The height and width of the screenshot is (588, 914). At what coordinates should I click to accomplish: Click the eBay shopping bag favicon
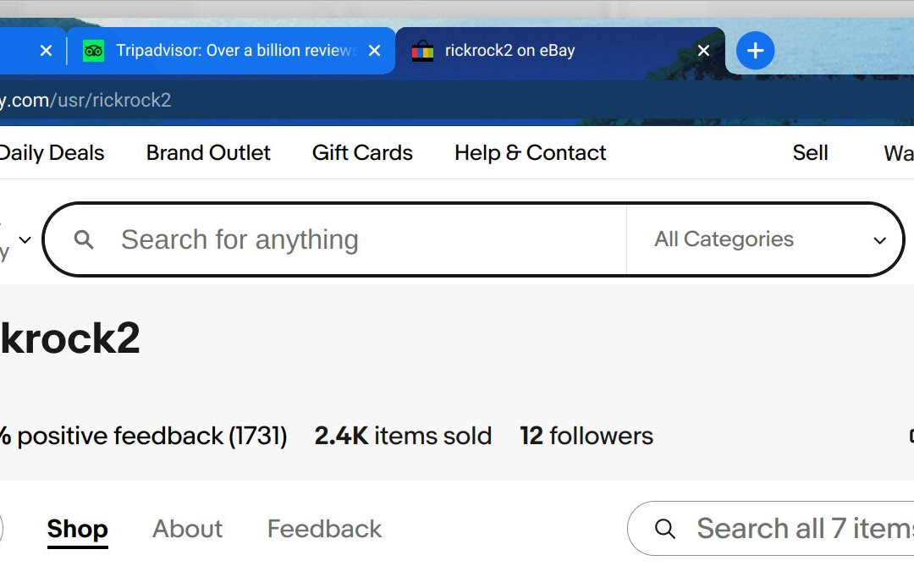[x=422, y=51]
